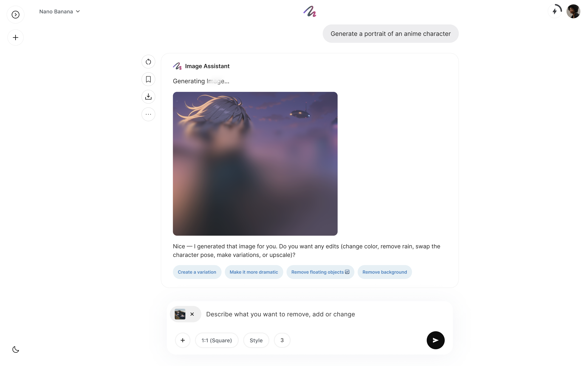Viewport: 588px width, 366px height.
Task: Start a new chat with plus icon
Action: pyautogui.click(x=15, y=37)
